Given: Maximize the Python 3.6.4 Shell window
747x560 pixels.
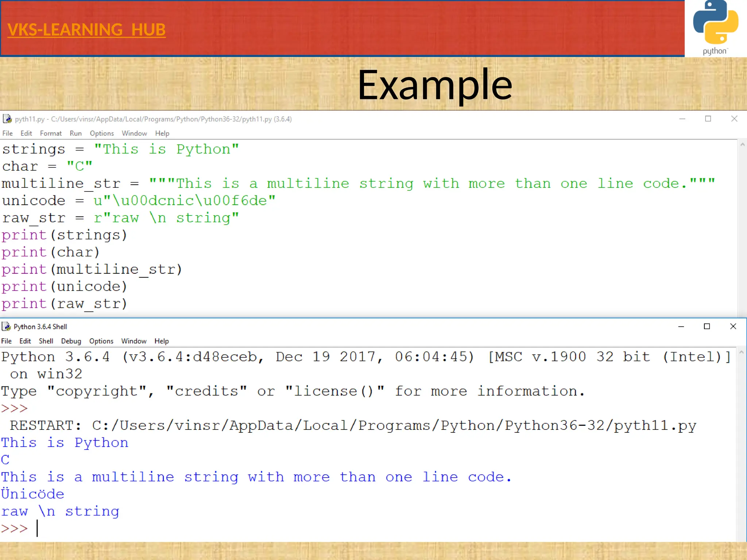Looking at the screenshot, I should (707, 326).
